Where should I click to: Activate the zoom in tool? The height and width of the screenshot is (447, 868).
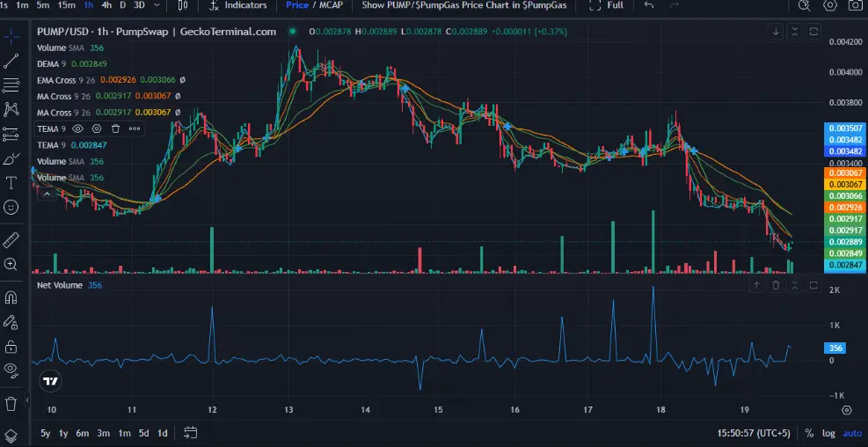pyautogui.click(x=11, y=264)
